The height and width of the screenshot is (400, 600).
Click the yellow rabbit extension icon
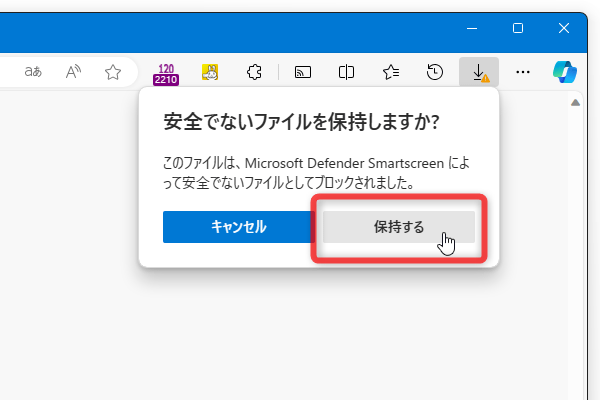point(210,72)
